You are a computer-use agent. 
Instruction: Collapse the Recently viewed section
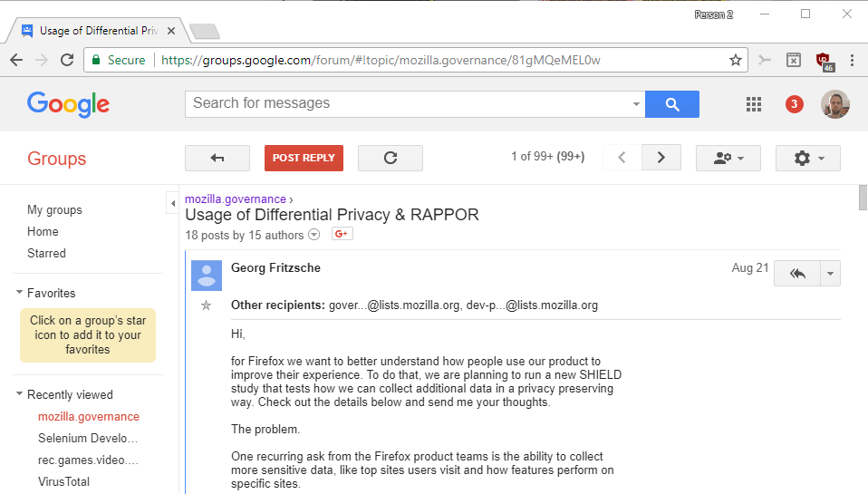[x=19, y=393]
